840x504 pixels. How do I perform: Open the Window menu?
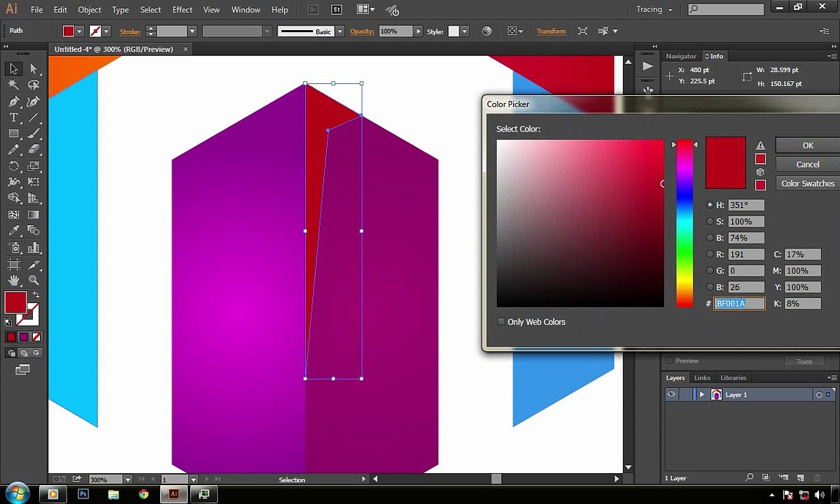click(246, 10)
